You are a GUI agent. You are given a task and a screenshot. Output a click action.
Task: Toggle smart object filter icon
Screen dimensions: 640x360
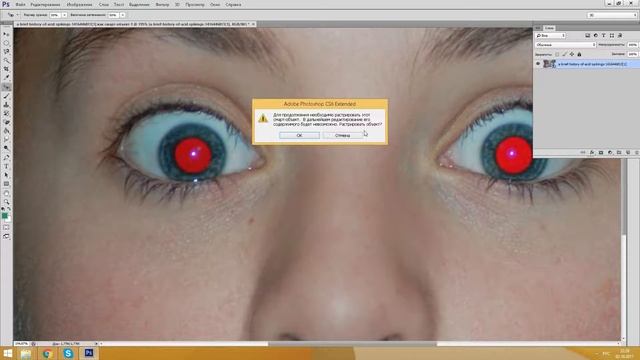620,36
